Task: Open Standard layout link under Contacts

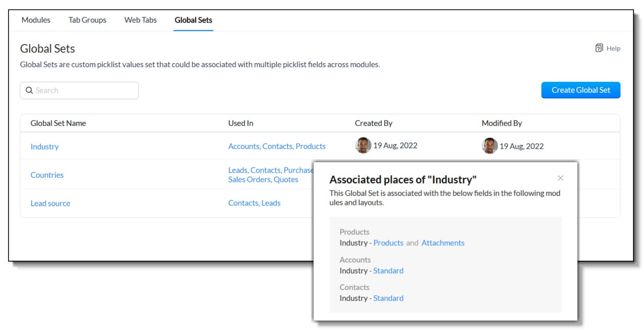Action: click(x=388, y=298)
